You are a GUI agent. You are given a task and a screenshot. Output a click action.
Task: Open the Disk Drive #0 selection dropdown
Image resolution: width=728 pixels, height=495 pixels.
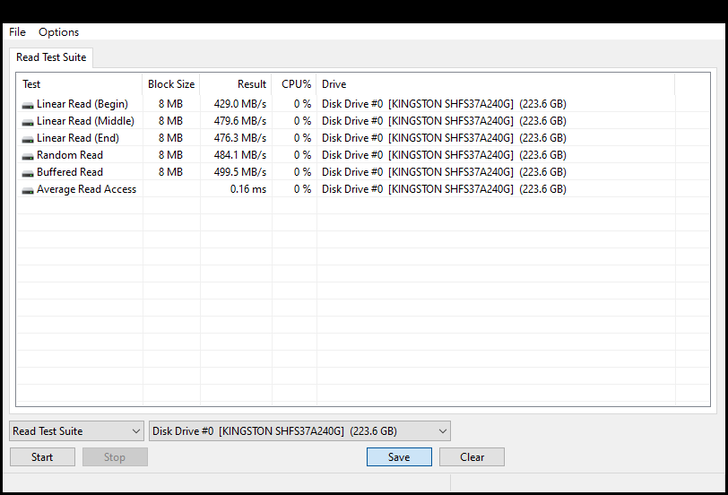[300, 431]
